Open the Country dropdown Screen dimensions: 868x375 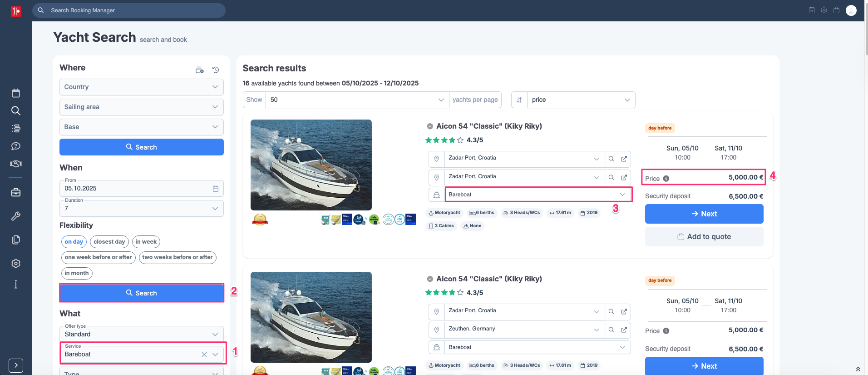point(142,87)
